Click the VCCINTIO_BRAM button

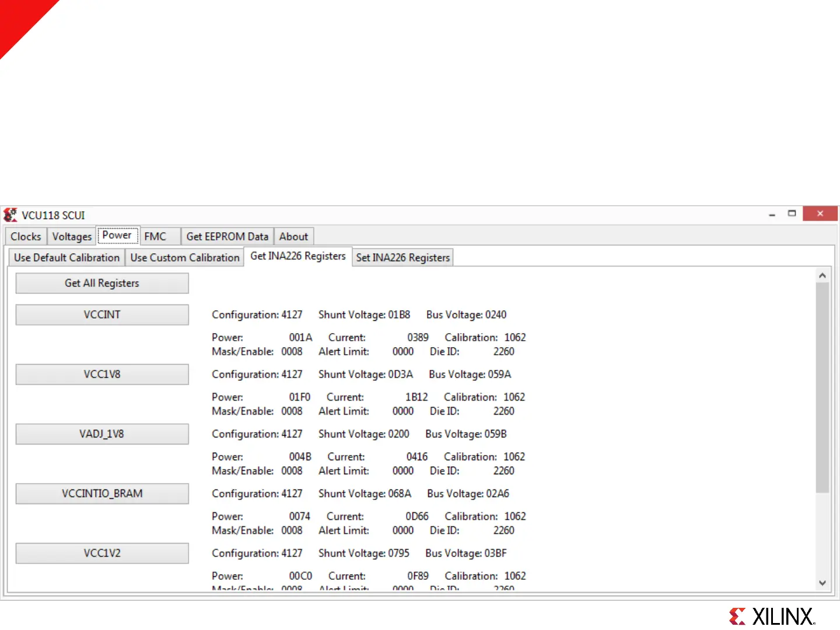click(x=102, y=494)
